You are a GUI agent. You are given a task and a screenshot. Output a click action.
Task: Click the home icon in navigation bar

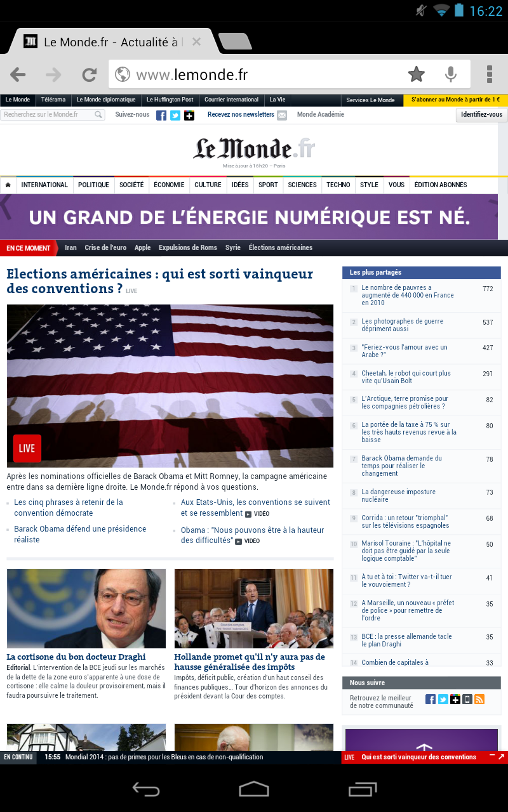tap(8, 185)
